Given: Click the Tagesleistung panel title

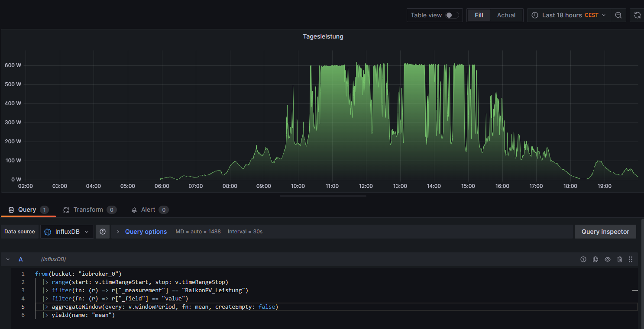Looking at the screenshot, I should click(x=323, y=36).
